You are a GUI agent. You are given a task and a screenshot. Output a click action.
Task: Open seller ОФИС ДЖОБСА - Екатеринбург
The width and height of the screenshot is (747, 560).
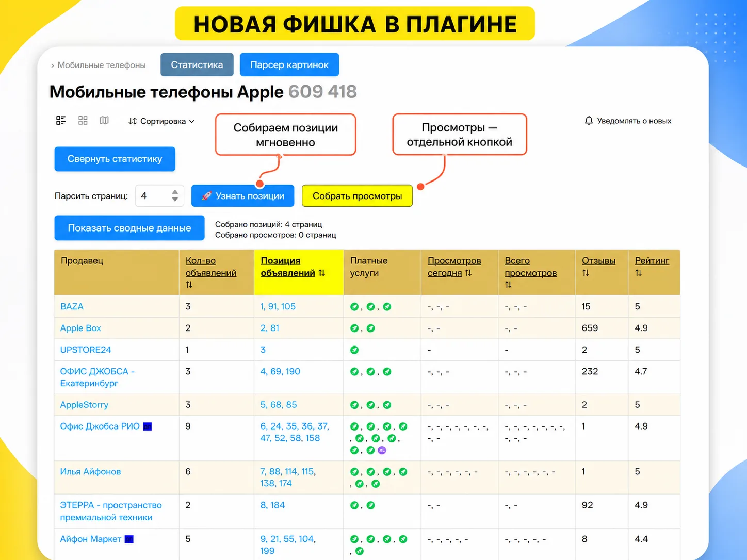97,377
